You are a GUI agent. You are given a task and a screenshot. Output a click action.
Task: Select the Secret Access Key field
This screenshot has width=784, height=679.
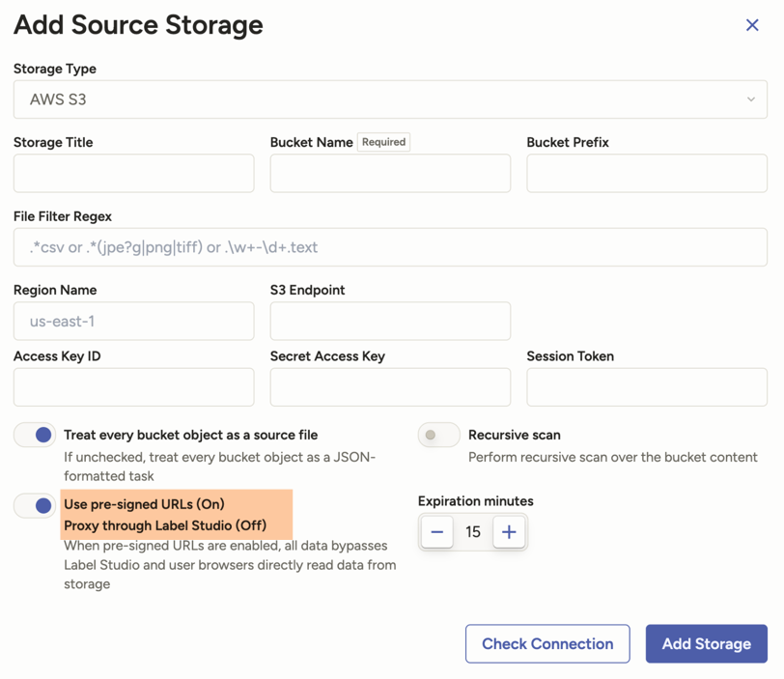click(390, 387)
